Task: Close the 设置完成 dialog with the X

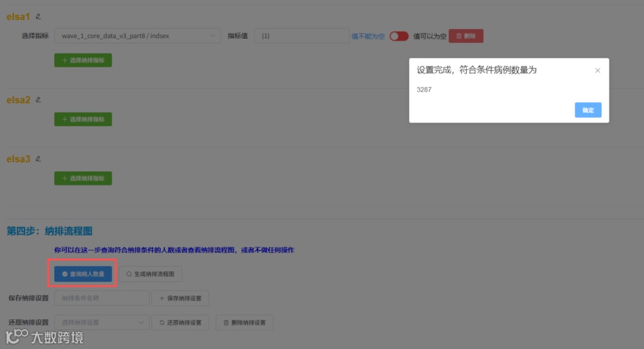Action: (597, 70)
